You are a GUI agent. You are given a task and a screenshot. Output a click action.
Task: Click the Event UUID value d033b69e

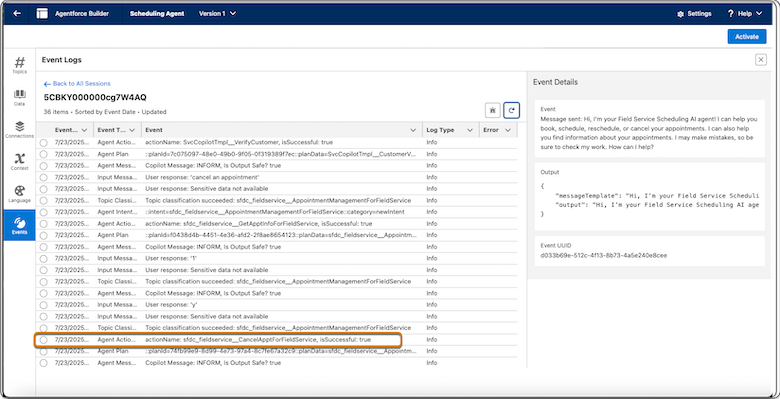coord(603,256)
